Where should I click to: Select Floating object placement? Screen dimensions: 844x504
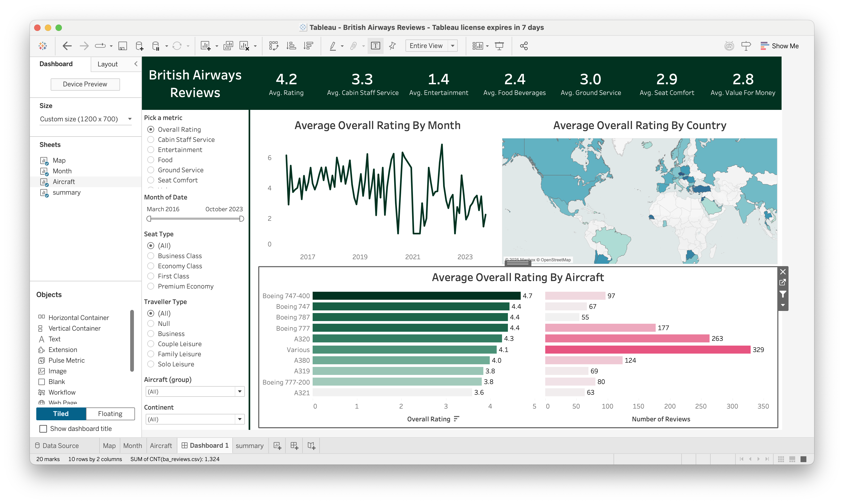[110, 414]
